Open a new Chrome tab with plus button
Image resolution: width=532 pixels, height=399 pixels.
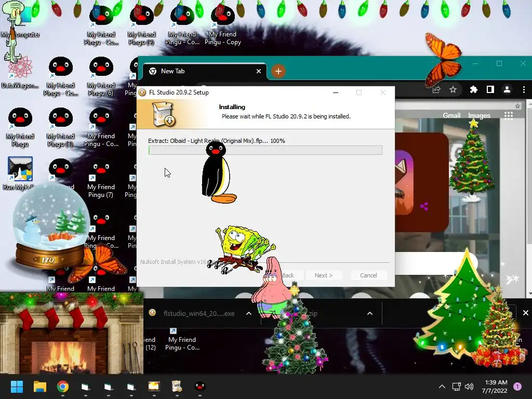tap(278, 71)
